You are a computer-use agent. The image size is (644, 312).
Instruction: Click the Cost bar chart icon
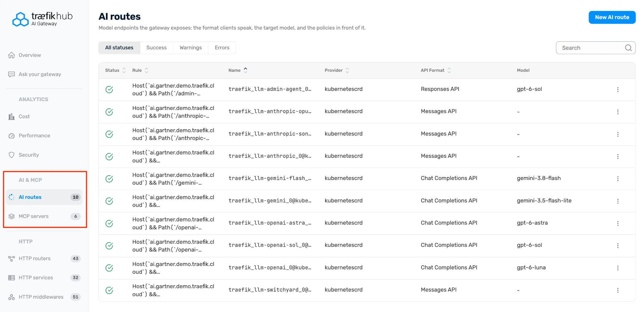[12, 117]
